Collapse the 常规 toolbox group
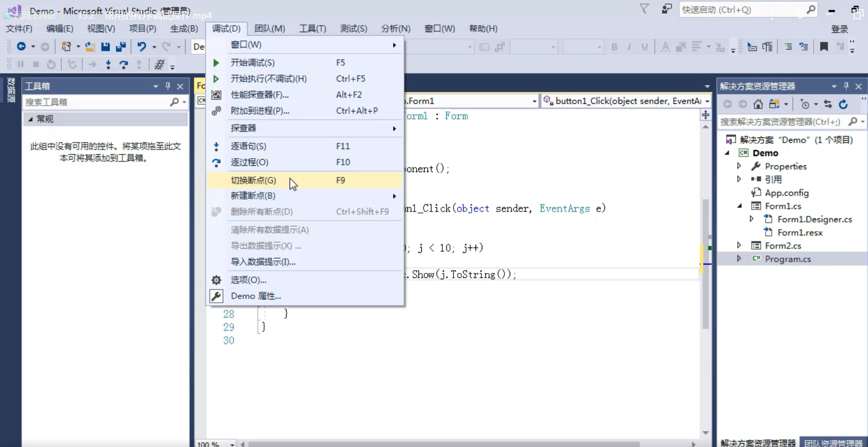The width and height of the screenshot is (868, 447). click(x=30, y=119)
